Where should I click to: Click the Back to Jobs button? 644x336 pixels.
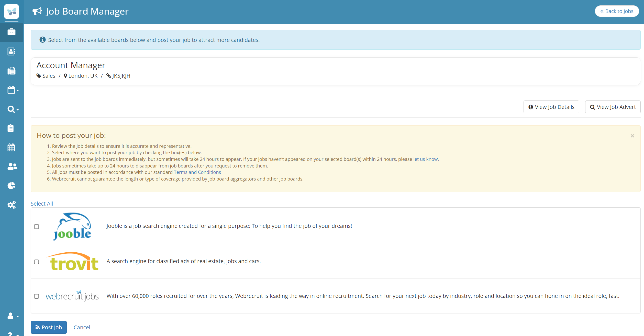(x=617, y=11)
